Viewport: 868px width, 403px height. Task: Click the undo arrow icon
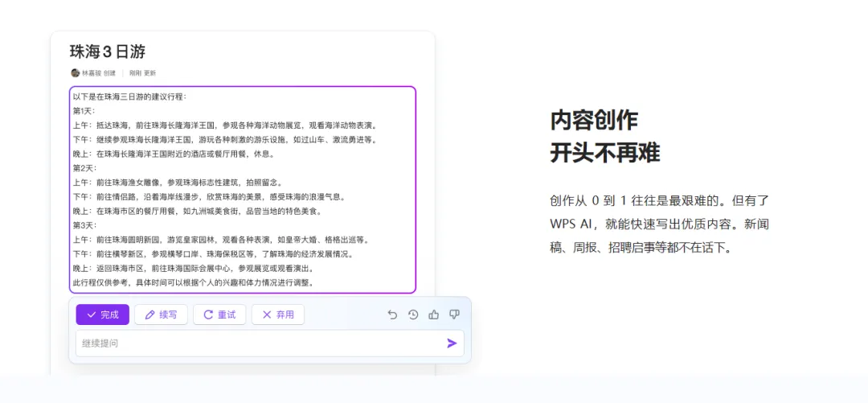[392, 315]
